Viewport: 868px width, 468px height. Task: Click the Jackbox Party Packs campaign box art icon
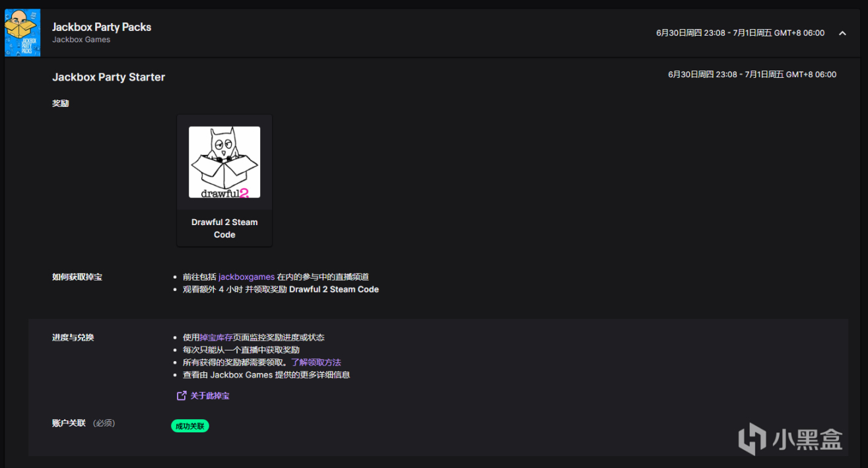(x=22, y=32)
